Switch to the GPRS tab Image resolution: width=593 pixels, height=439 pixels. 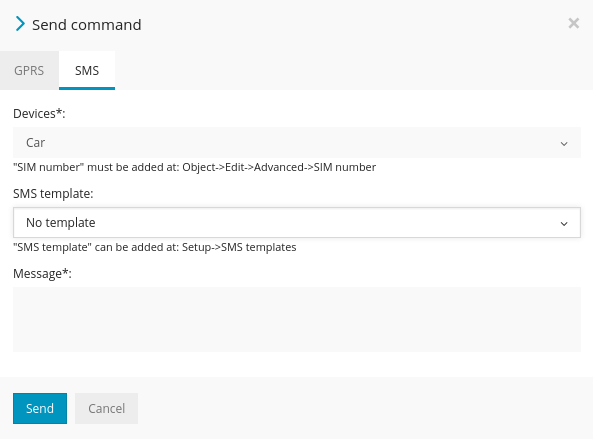(x=29, y=70)
